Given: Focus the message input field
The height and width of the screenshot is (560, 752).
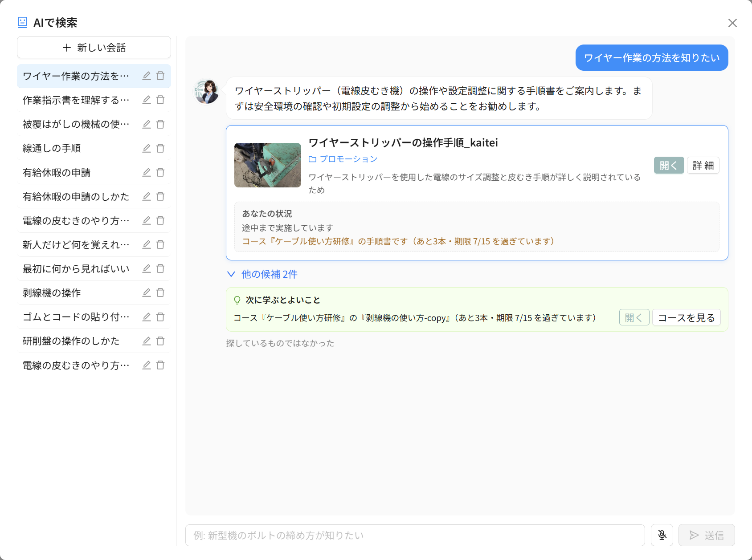Looking at the screenshot, I should [415, 535].
